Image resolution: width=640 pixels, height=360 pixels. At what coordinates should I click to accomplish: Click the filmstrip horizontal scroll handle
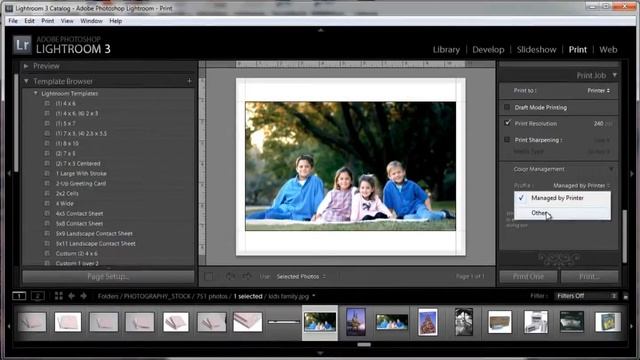pos(364,344)
